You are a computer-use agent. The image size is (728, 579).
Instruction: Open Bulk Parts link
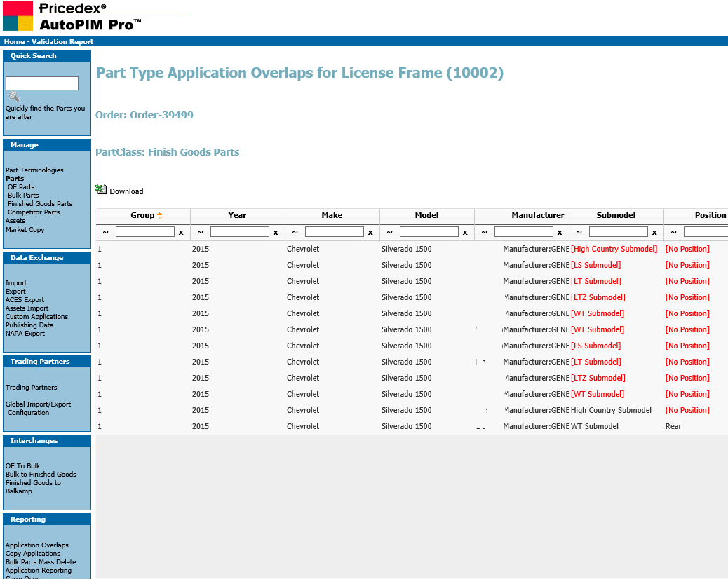[x=23, y=196]
